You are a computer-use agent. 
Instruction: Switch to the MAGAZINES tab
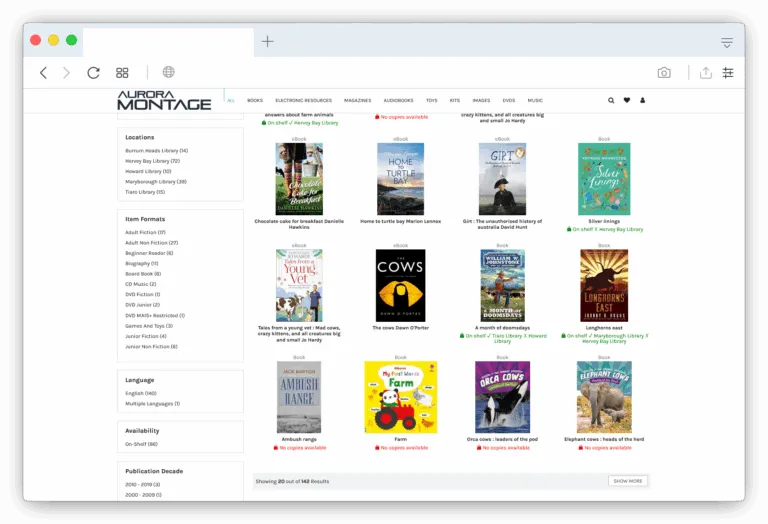tap(358, 100)
